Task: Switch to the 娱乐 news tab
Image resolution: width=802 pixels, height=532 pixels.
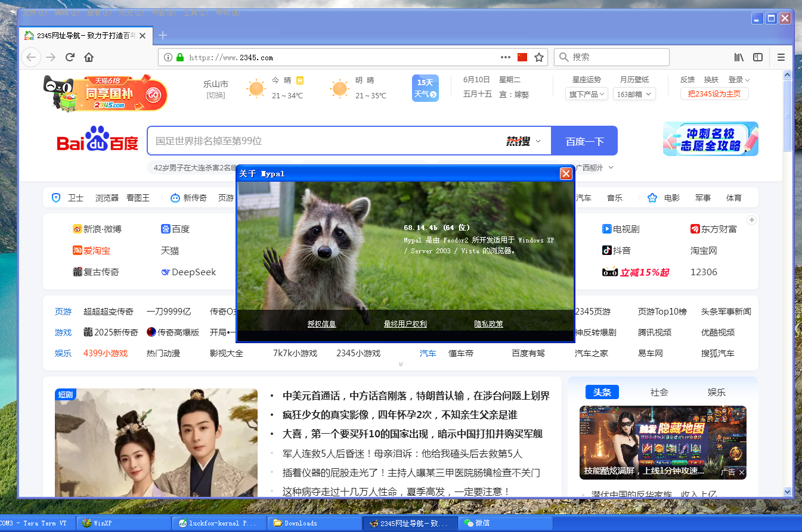Action: [717, 392]
